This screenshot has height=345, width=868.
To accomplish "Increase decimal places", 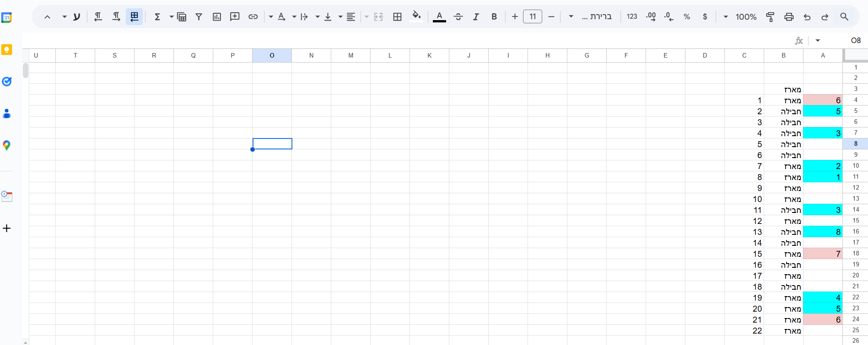I will tap(651, 17).
